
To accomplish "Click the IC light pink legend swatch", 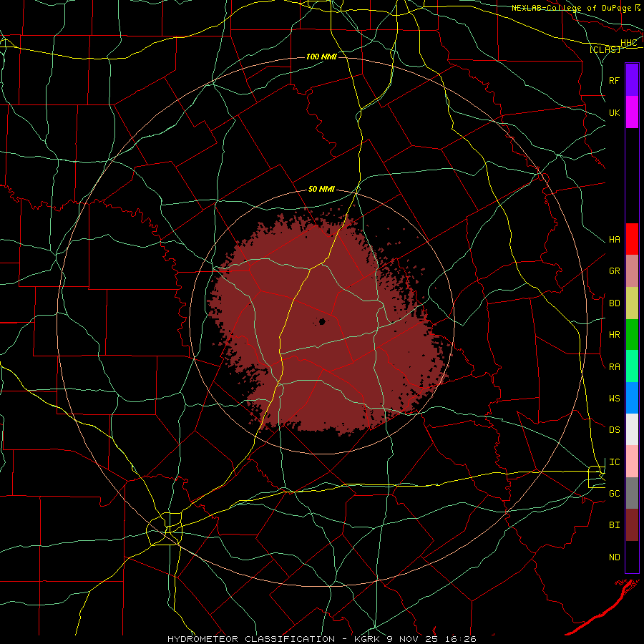I will (632, 462).
